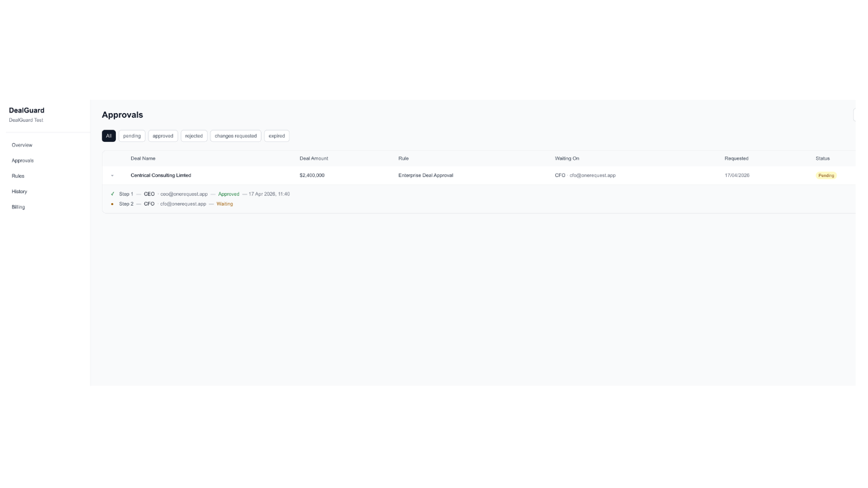Screen dimensions: 868x488
Task: Click the orange Waiting status text
Action: click(225, 204)
